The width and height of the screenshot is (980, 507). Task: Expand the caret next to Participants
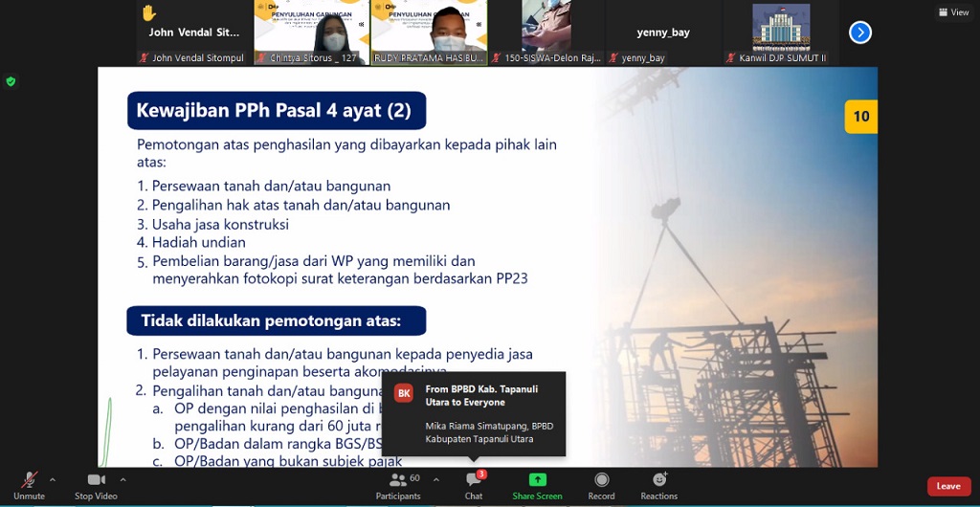tap(436, 479)
